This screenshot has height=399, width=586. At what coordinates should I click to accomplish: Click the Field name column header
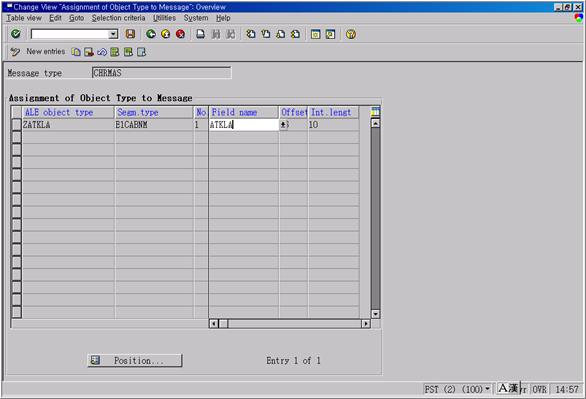pyautogui.click(x=244, y=112)
